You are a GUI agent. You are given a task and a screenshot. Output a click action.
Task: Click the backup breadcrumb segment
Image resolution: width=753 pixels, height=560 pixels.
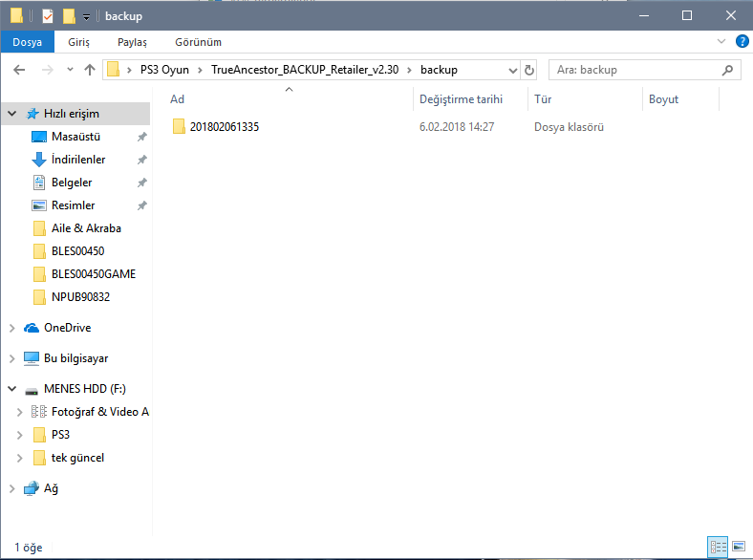(x=439, y=70)
